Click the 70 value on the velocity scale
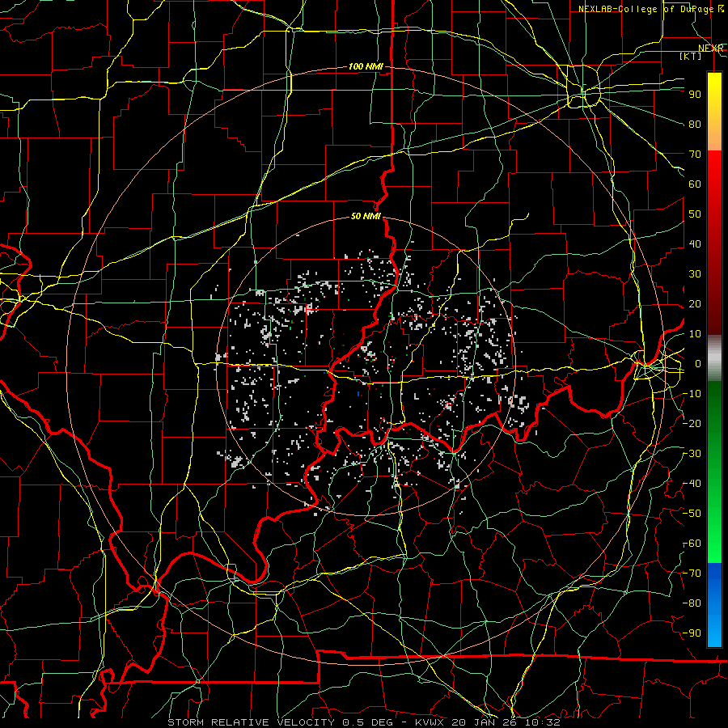This screenshot has width=728, height=728. click(x=695, y=154)
